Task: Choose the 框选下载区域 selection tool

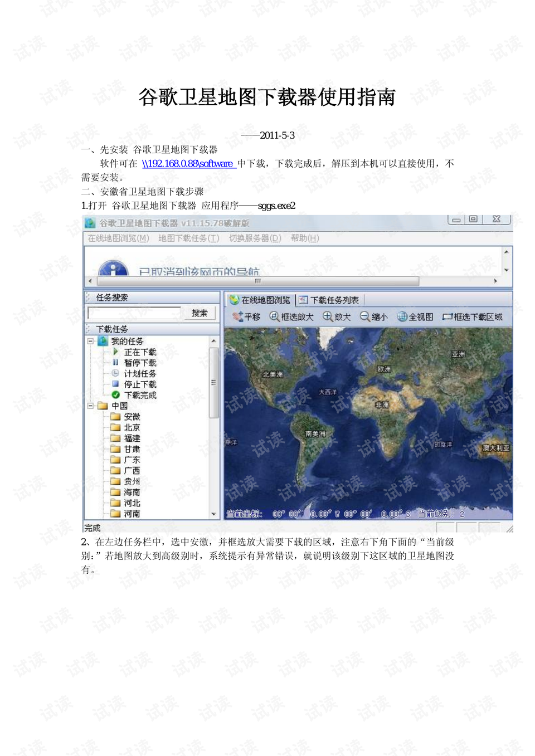Action: (473, 316)
